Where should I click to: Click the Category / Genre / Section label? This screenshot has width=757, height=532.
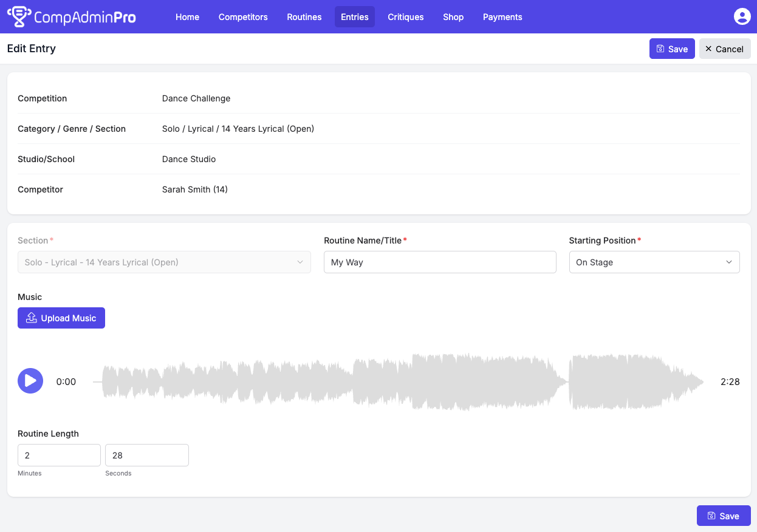[72, 129]
